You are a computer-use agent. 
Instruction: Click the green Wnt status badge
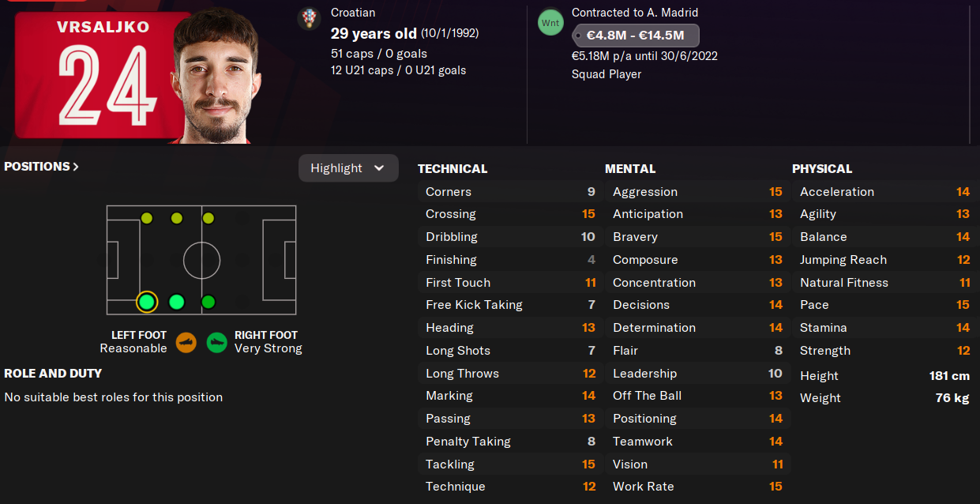coord(550,23)
